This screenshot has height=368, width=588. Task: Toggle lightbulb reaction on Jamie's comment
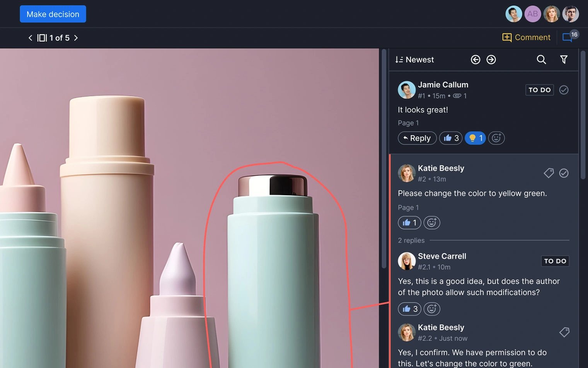point(475,138)
